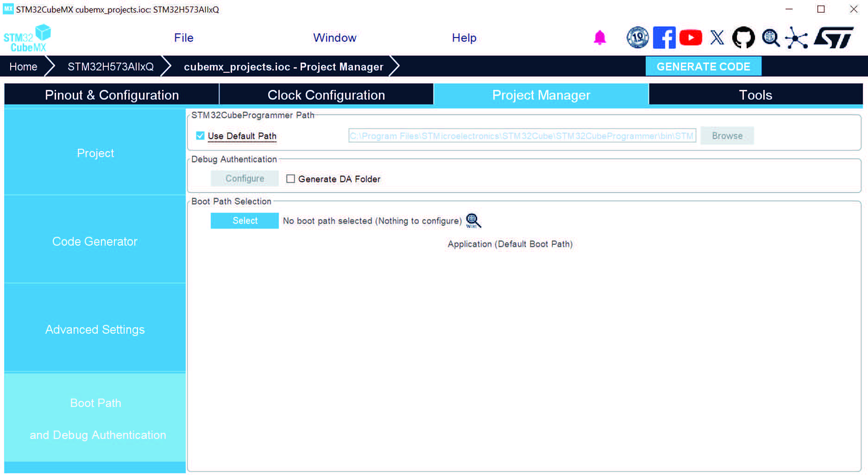Go to STM32H573AIIxQ breadcrumb
868x476 pixels.
pyautogui.click(x=111, y=67)
